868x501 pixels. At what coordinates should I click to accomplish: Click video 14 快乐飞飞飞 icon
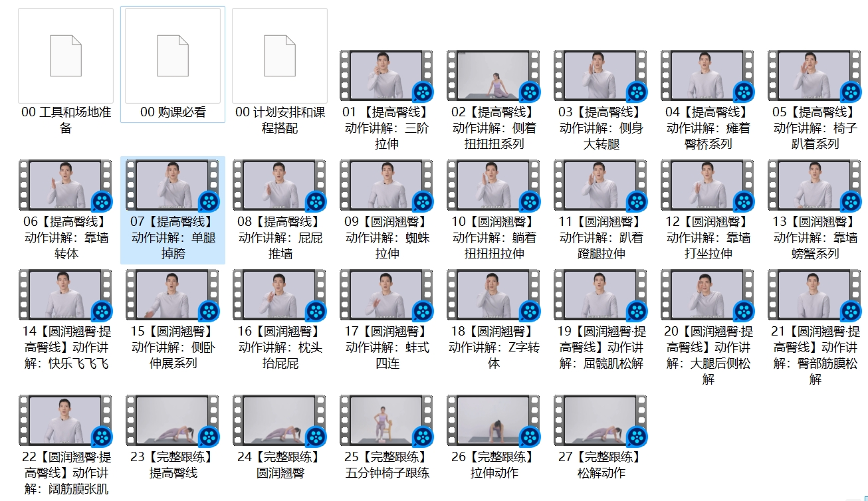pos(66,295)
